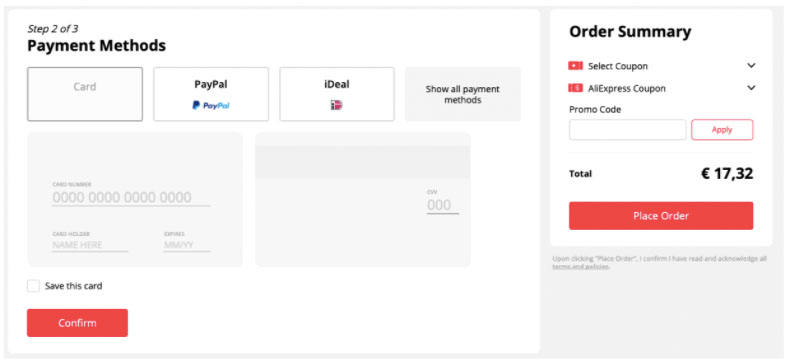
Task: Click the PayPal logo icon
Action: point(211,105)
